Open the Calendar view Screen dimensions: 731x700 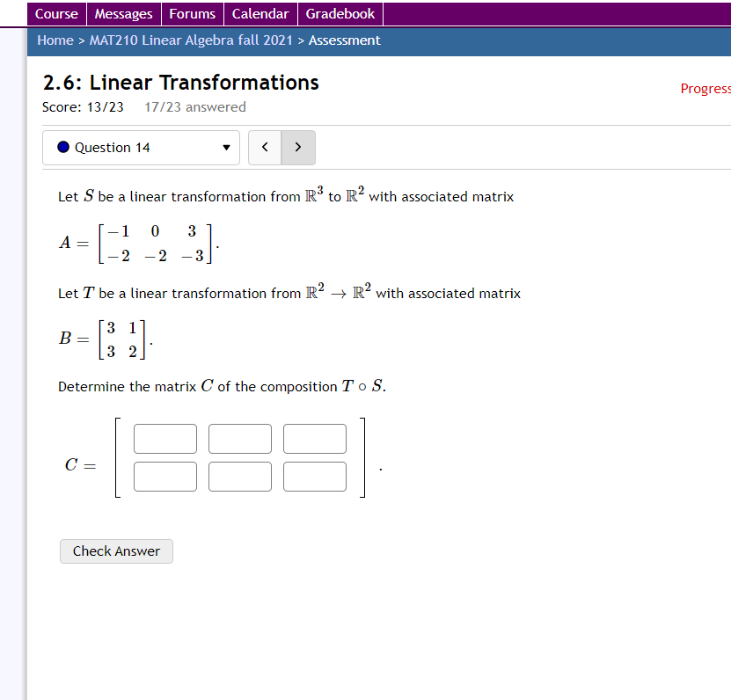point(260,13)
